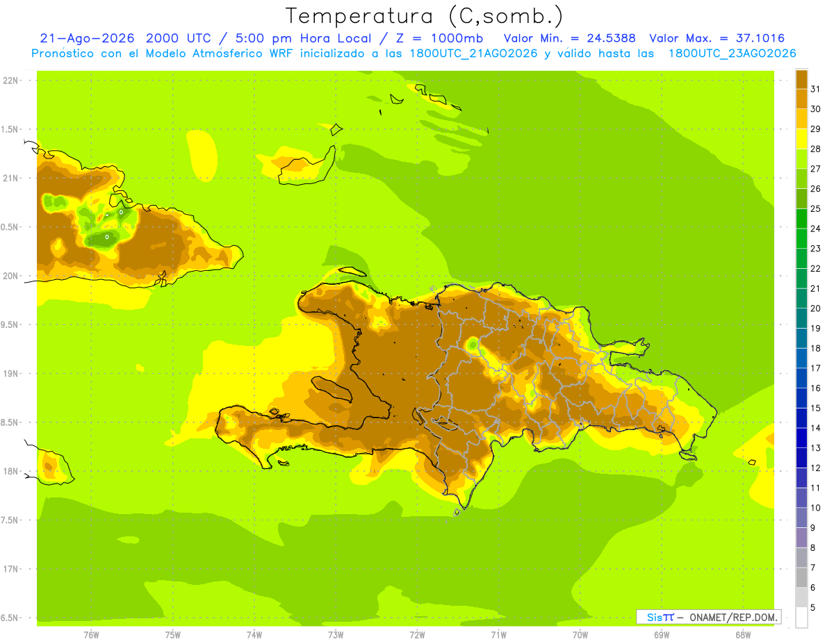
Task: Click the 74W longitude axis label
Action: coord(254,635)
